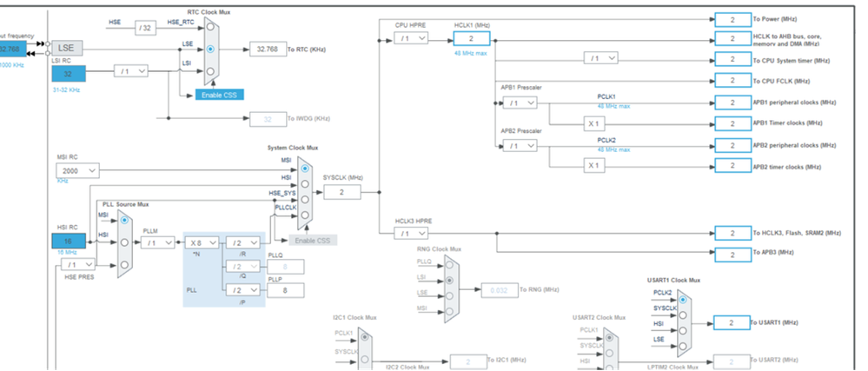Open the APB1 Prescaler dropdown
Image resolution: width=868 pixels, height=371 pixels.
click(520, 103)
